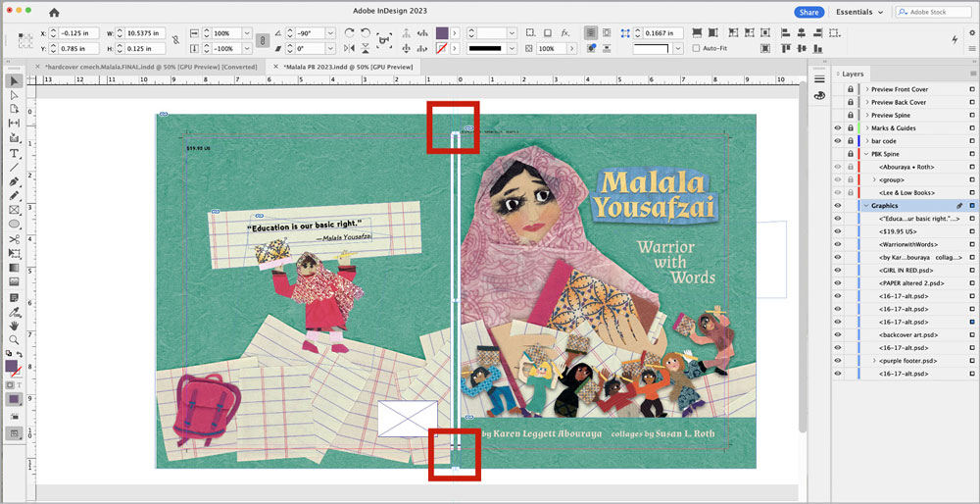Expand the Preview Front Cover layer
The height and width of the screenshot is (504, 980).
click(x=867, y=89)
